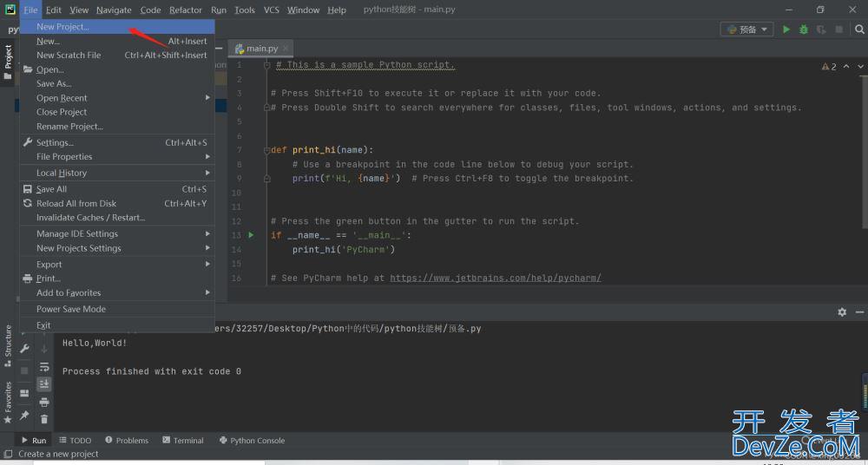
Task: Expand the Local History submenu
Action: pos(117,173)
